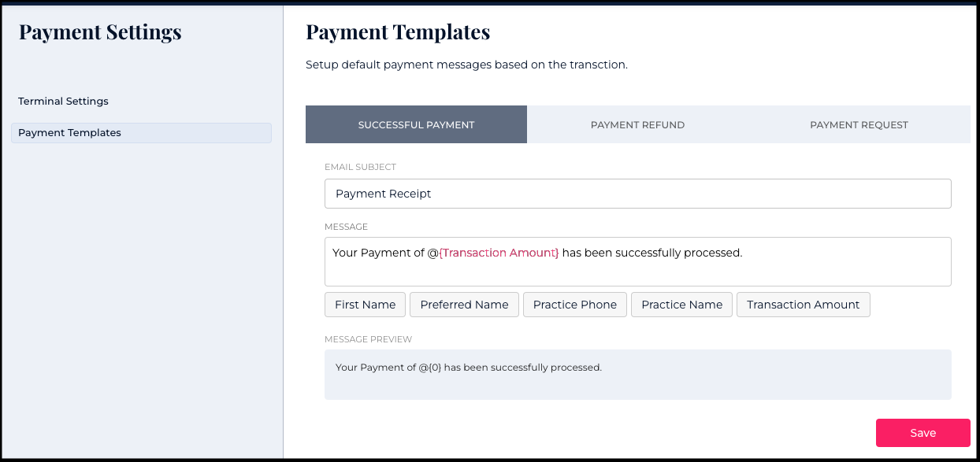Click the Payment Templates page heading
The width and height of the screenshot is (980, 462).
click(398, 32)
